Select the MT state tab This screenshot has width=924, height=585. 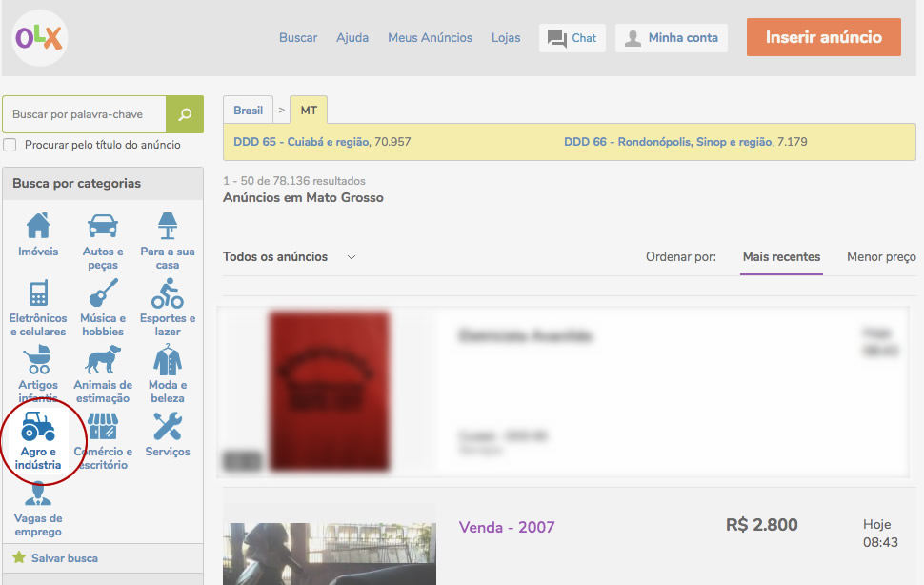pyautogui.click(x=309, y=111)
